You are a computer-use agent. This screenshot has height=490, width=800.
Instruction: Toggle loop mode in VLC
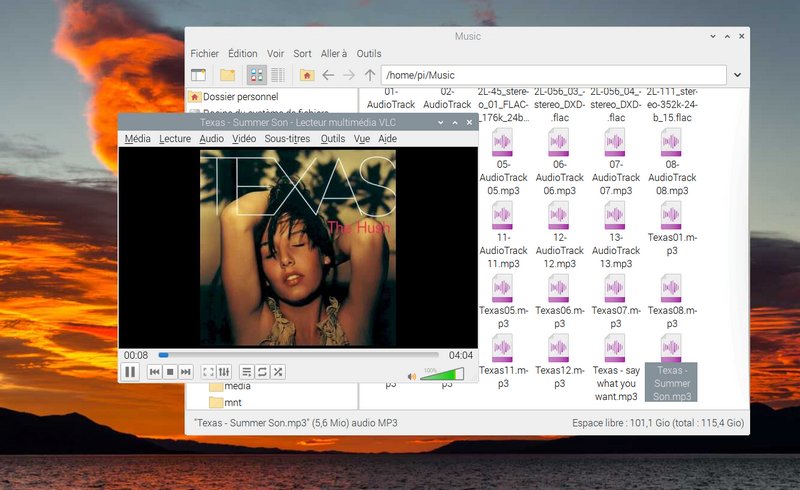pyautogui.click(x=262, y=372)
